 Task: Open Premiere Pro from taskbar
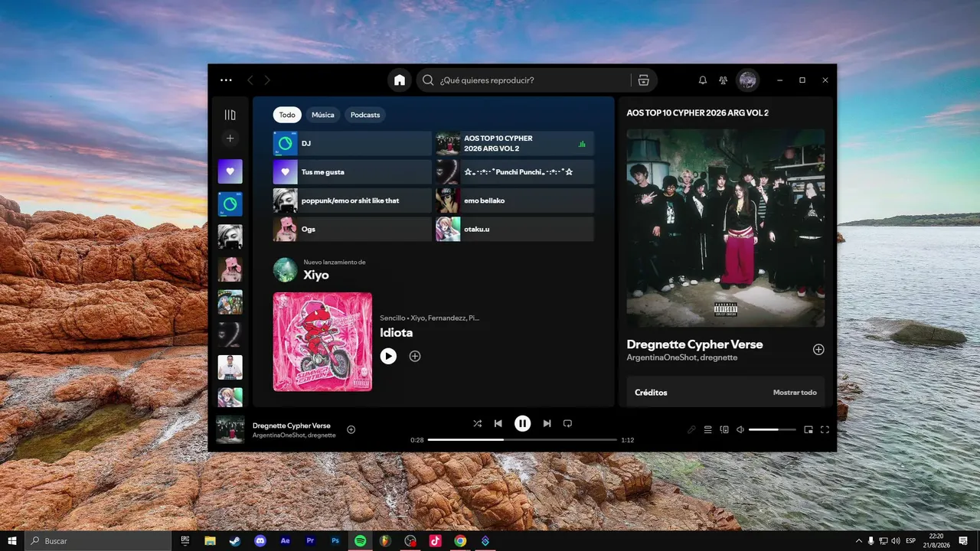pos(310,541)
